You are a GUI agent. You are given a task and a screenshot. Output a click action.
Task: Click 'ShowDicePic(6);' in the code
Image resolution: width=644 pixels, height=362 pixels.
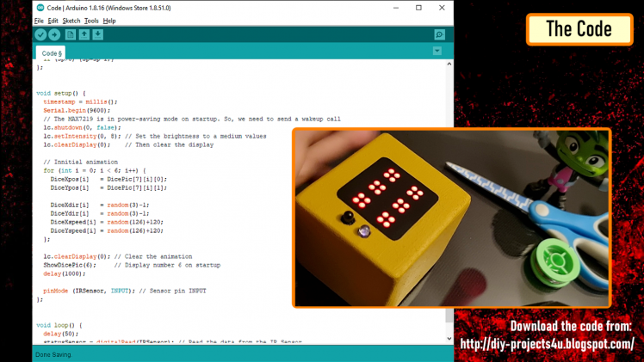pyautogui.click(x=70, y=265)
